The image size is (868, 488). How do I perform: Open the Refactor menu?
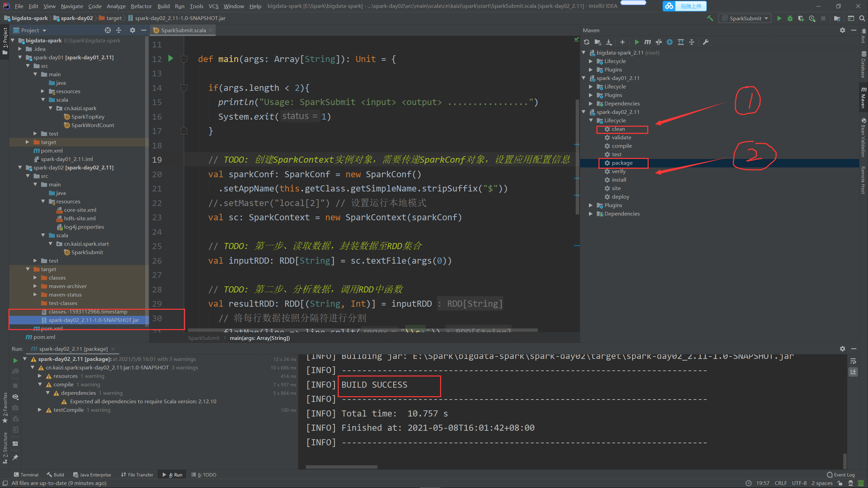pyautogui.click(x=141, y=6)
